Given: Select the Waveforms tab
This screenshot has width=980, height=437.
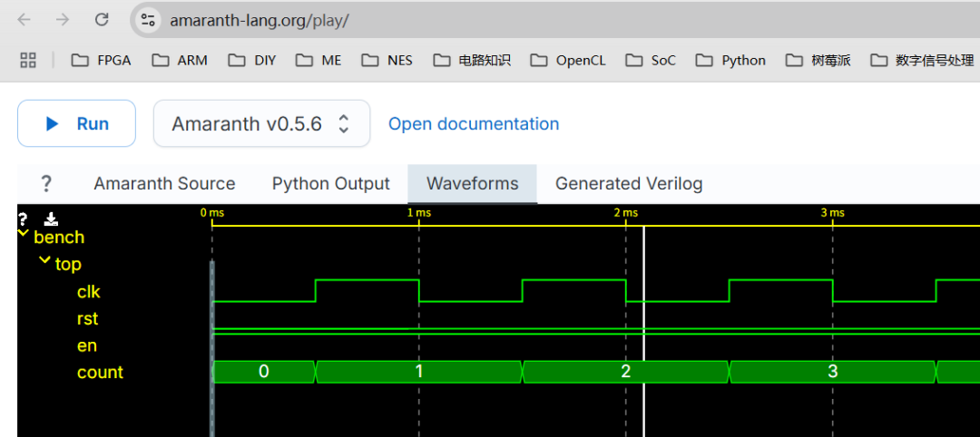Looking at the screenshot, I should pos(473,183).
